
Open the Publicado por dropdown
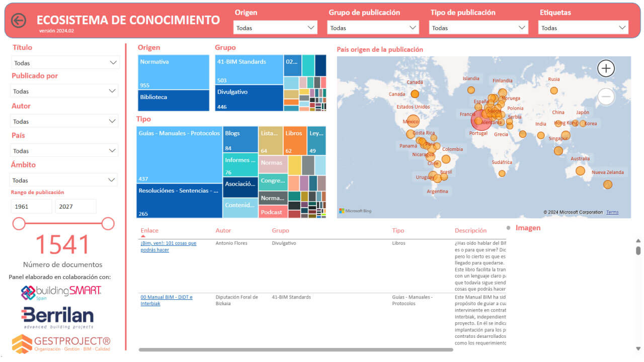coord(64,91)
